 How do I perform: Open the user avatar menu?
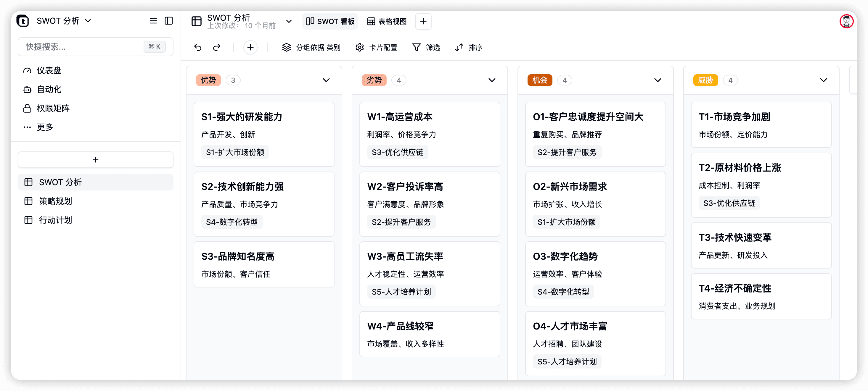pyautogui.click(x=846, y=21)
